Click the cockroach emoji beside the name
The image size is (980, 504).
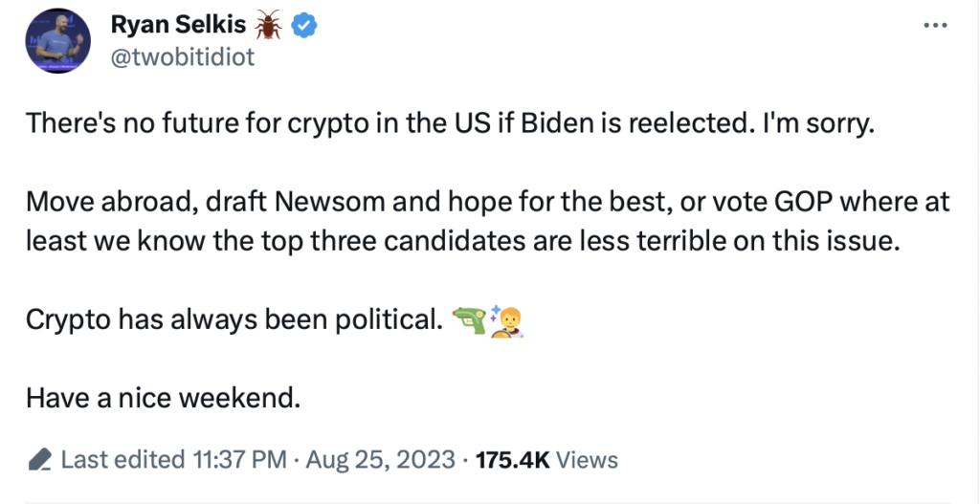[x=267, y=25]
